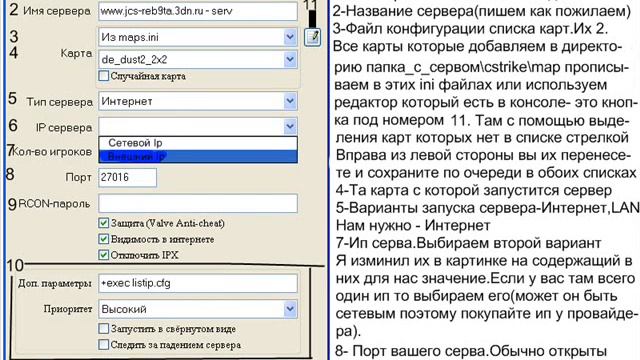Open the Приоритет dropdown
640x360 pixels.
(290, 309)
